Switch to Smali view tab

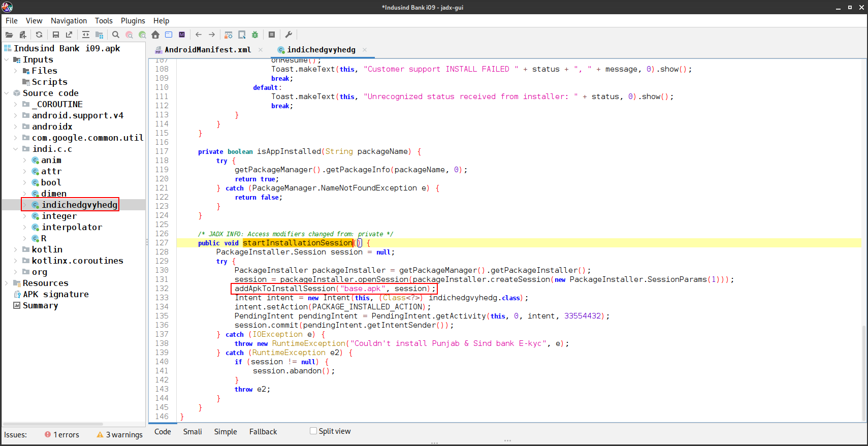pyautogui.click(x=192, y=432)
